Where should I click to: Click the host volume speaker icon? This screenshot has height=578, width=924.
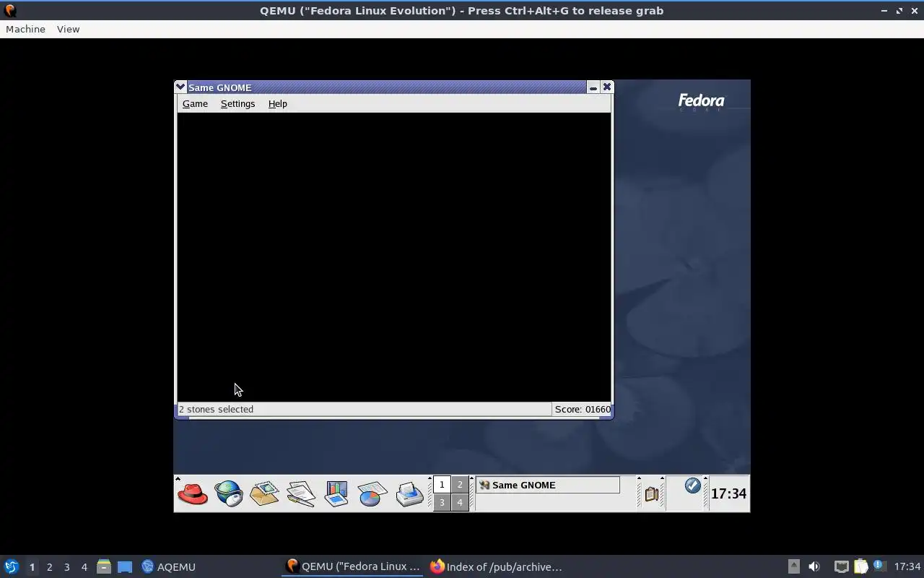click(814, 566)
